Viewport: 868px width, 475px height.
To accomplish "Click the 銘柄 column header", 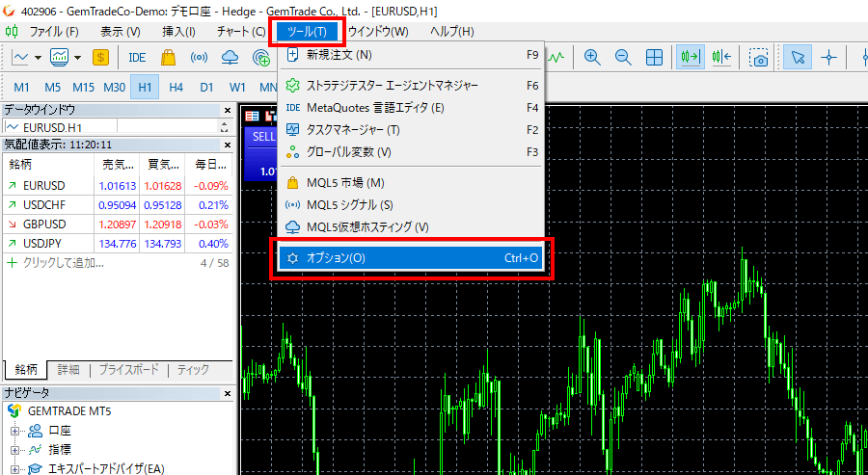I will [49, 164].
